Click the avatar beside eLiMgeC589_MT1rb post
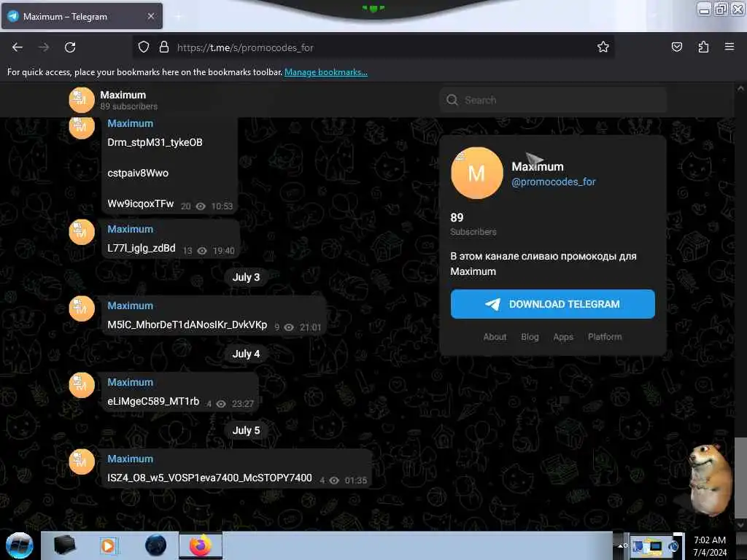This screenshot has width=747, height=560. [82, 385]
